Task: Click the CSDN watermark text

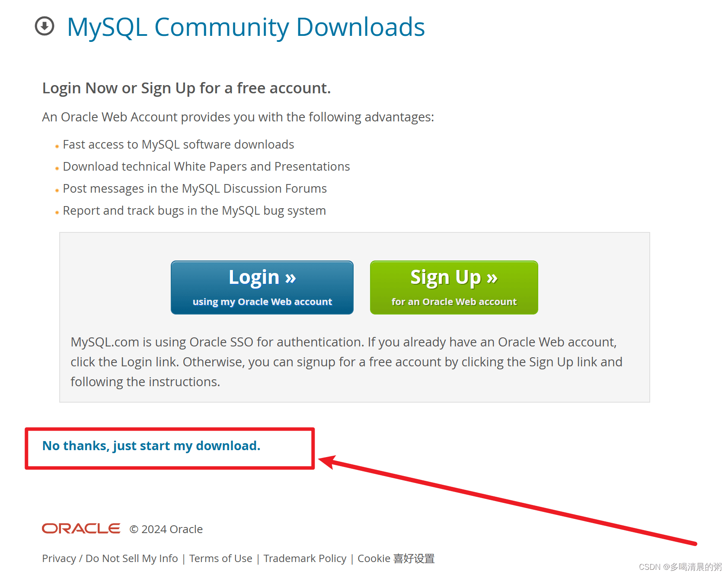Action: 680,567
